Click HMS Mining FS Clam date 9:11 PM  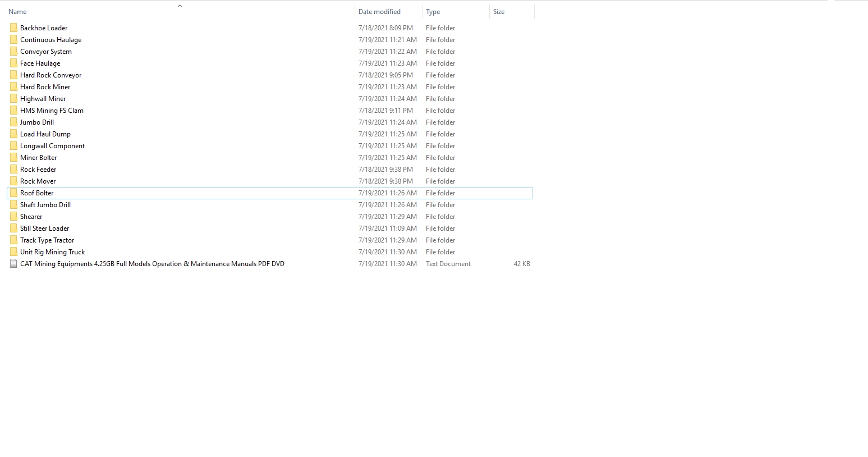pos(385,110)
